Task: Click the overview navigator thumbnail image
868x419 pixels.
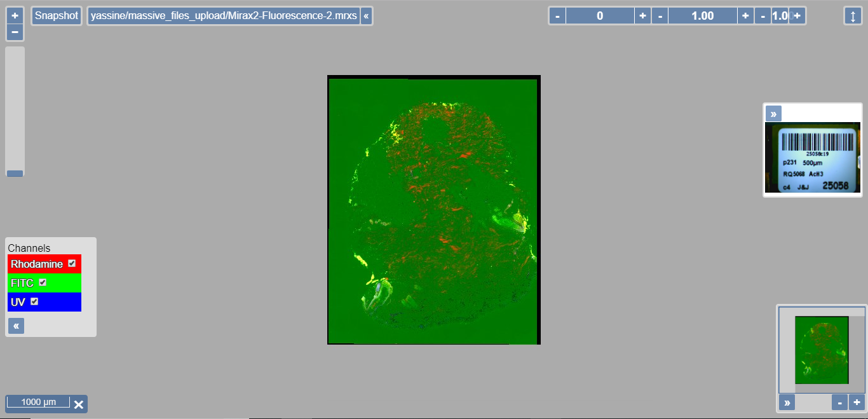Action: [822, 350]
